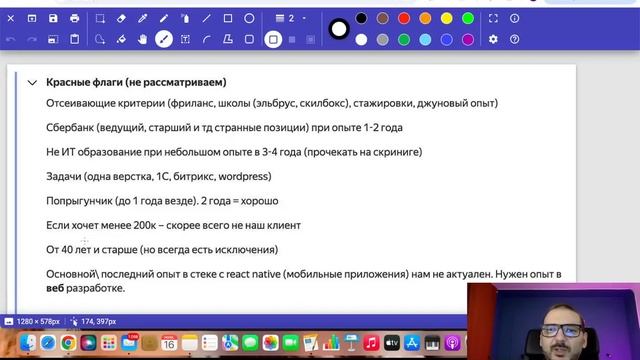This screenshot has height=360, width=640.
Task: Open the info icon in the toolbar
Action: click(x=514, y=18)
